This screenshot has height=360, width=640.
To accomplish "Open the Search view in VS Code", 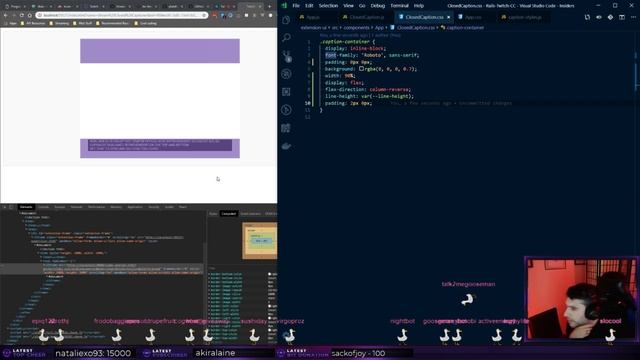I will tap(286, 38).
